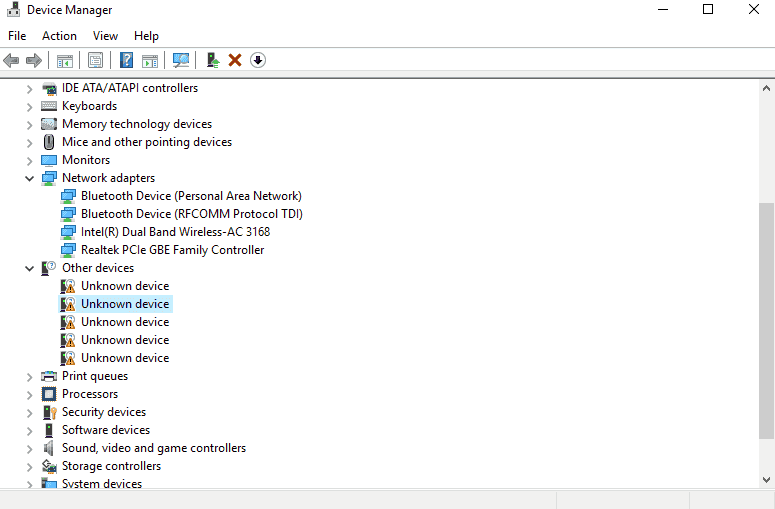Expand IDE ATA/ATAPI controllers node

click(x=29, y=89)
